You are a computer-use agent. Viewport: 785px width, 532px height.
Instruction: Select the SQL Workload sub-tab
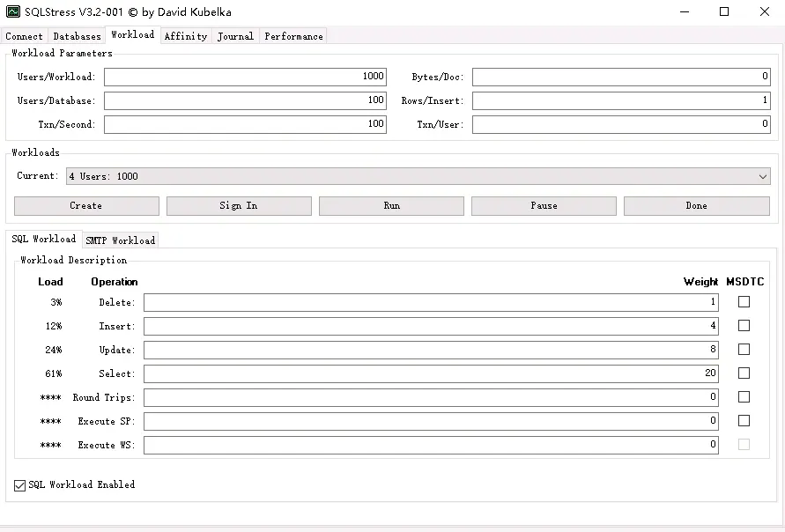pyautogui.click(x=43, y=239)
